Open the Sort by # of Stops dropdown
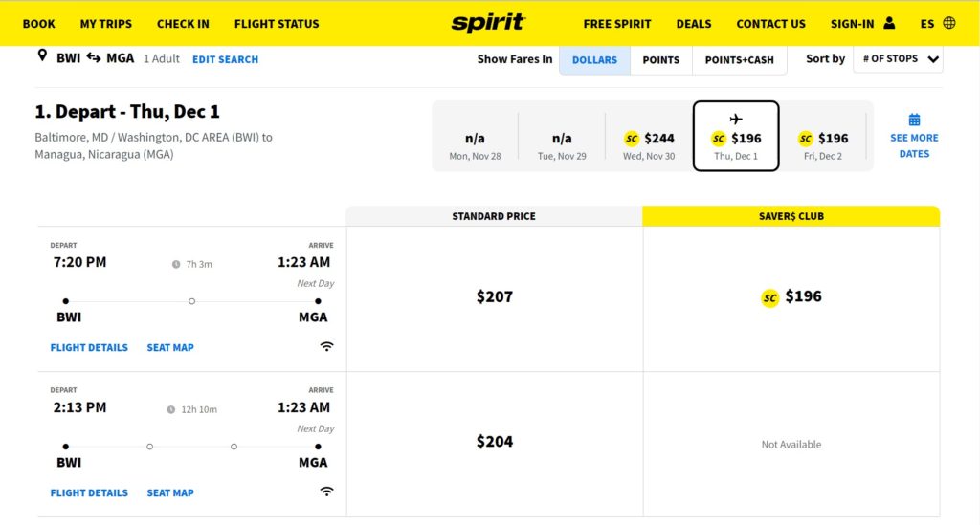 898,58
